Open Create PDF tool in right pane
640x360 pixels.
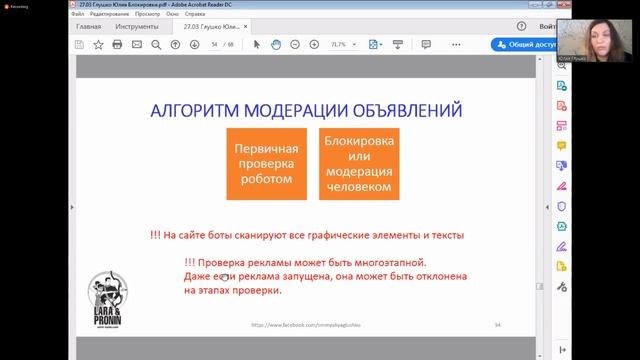pos(562,106)
